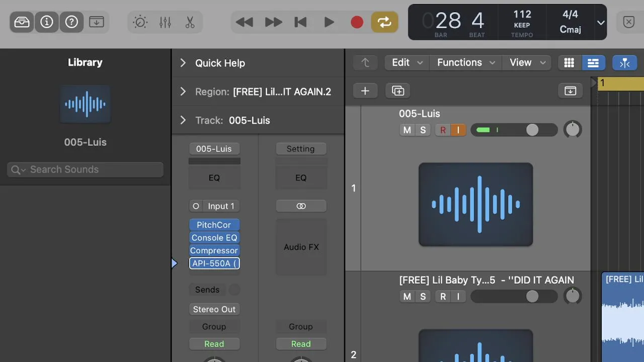Image resolution: width=644 pixels, height=362 pixels.
Task: Open the PitchCor plugin
Action: (214, 225)
